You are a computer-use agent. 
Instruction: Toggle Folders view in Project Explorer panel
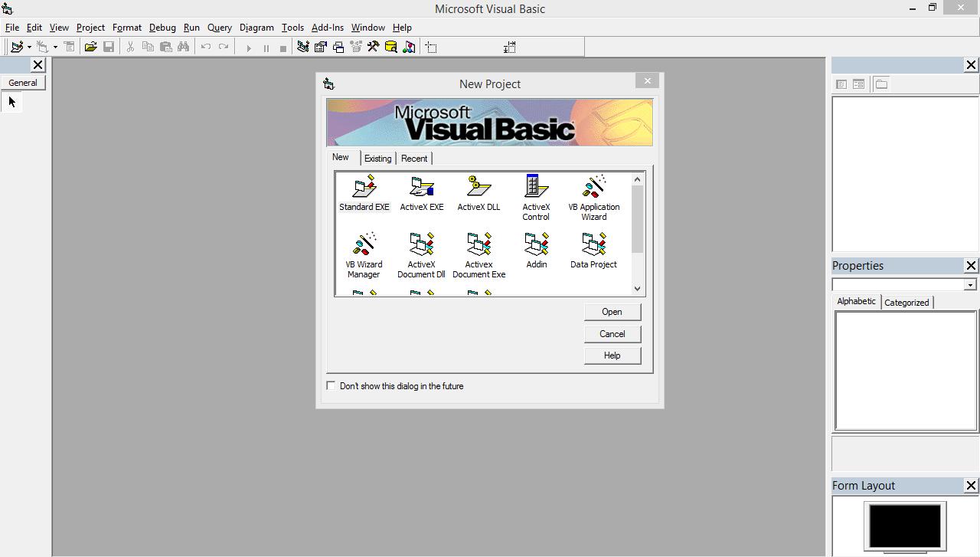pos(881,84)
